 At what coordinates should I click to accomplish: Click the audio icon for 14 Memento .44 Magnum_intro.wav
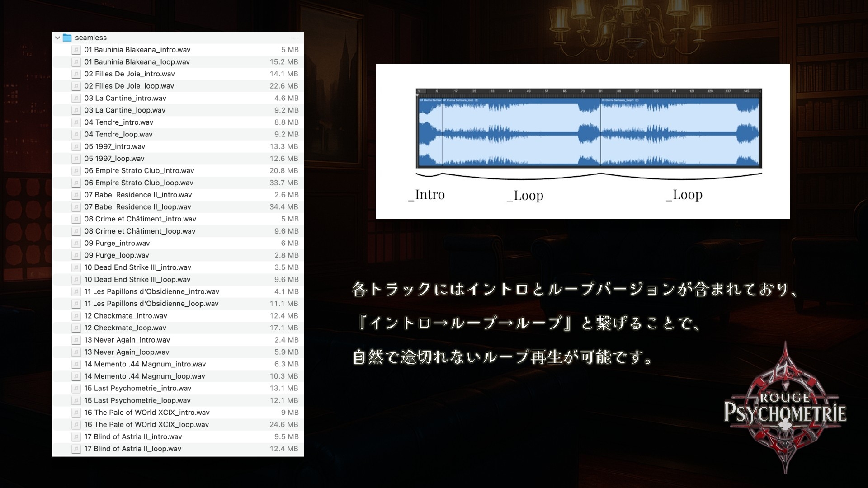coord(76,364)
